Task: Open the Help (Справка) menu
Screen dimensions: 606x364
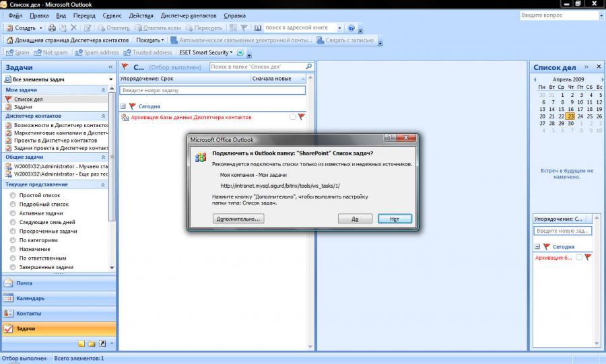Action: [x=234, y=16]
